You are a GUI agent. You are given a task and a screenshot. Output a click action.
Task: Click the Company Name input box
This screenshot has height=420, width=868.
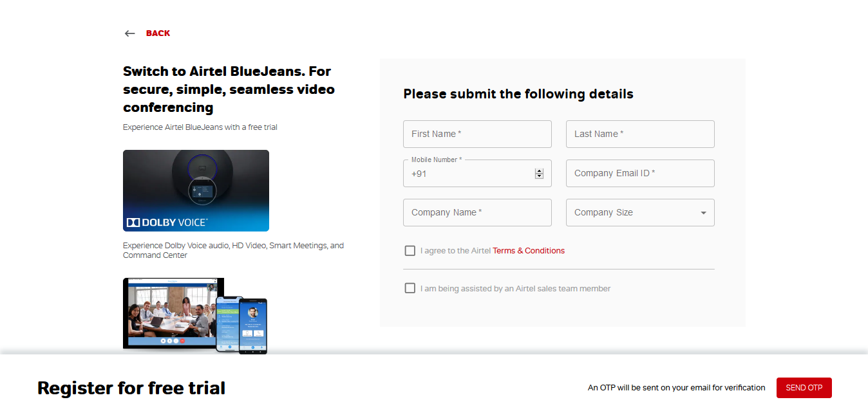477,212
